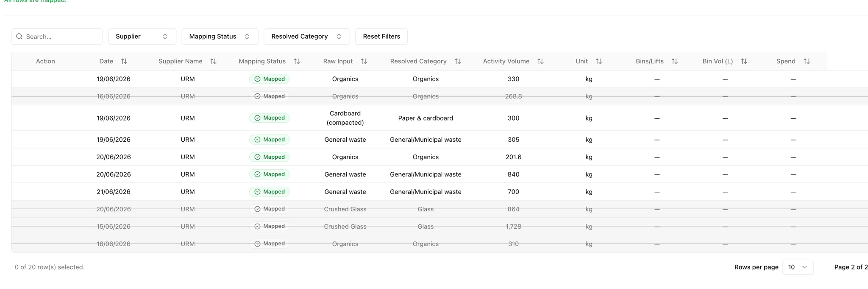The image size is (868, 289).
Task: Sort by Date column arrows
Action: (124, 61)
